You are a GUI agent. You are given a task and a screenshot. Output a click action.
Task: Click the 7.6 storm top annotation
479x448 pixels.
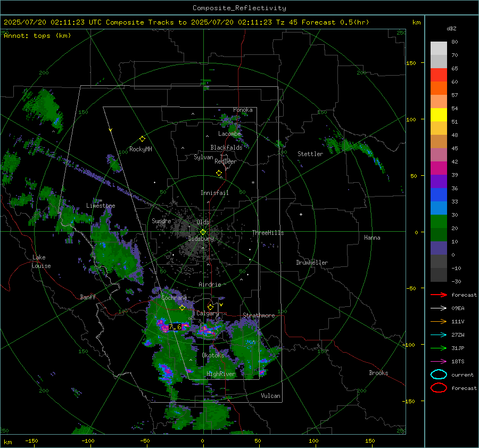[175, 327]
